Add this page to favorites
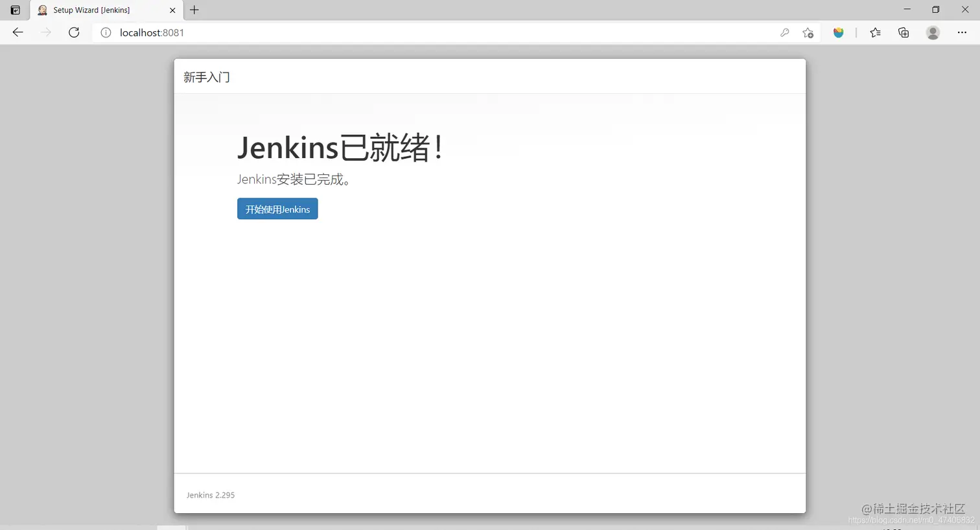The image size is (980, 530). 808,32
